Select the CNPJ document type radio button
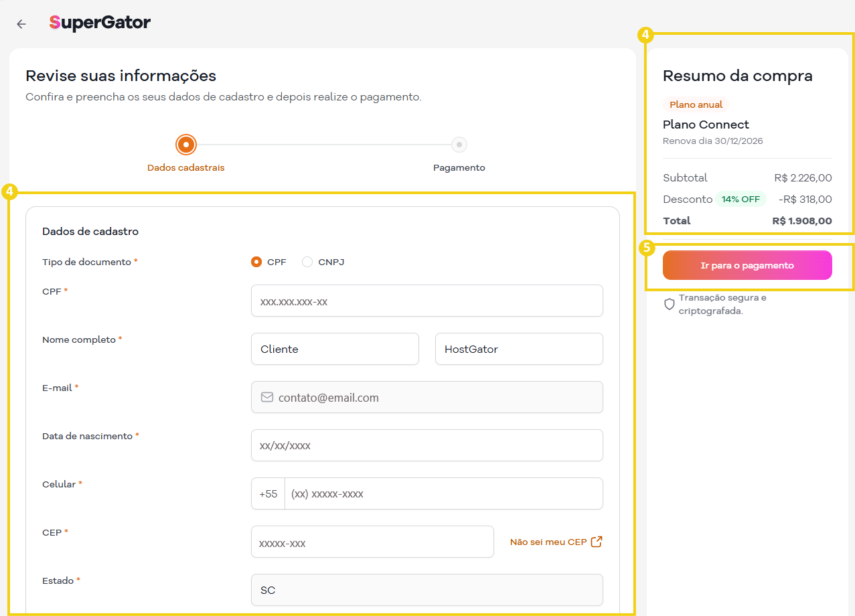855x616 pixels. pyautogui.click(x=307, y=262)
